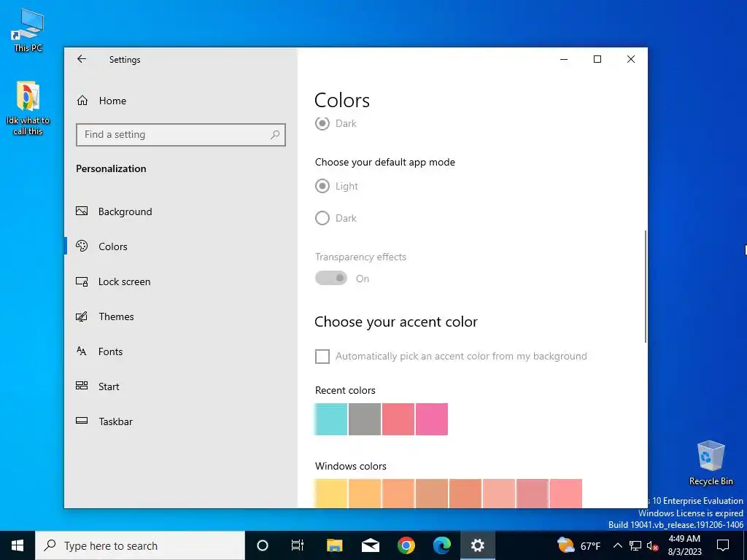Click the Windows colors label
The image size is (747, 560).
[x=351, y=466]
